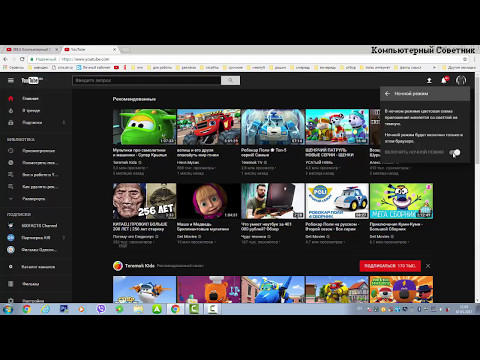Play the Paw Patrol puppies video

337,127
